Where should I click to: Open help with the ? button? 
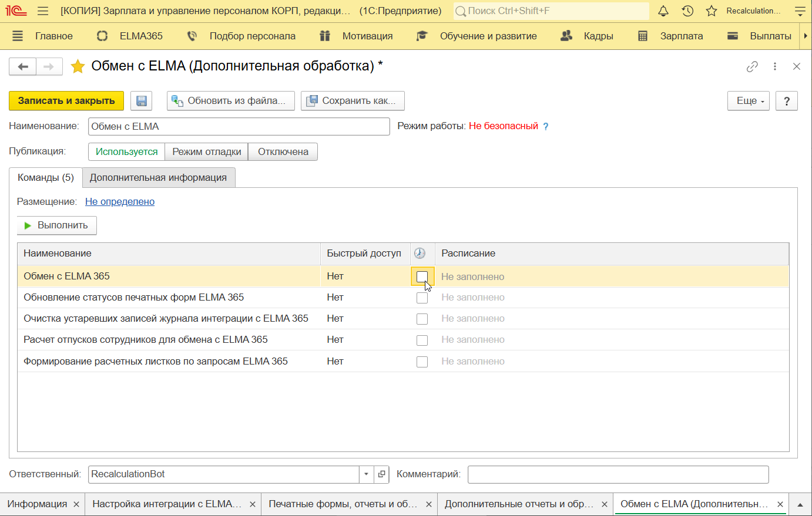click(787, 101)
